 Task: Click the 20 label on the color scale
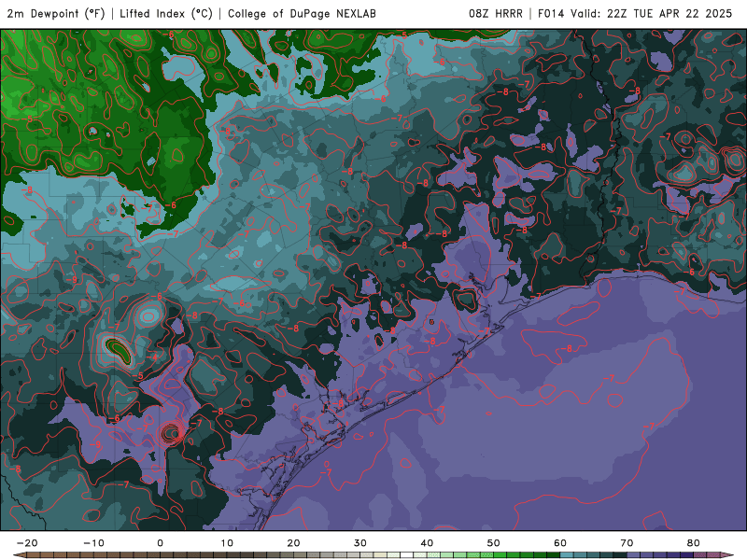click(x=293, y=543)
